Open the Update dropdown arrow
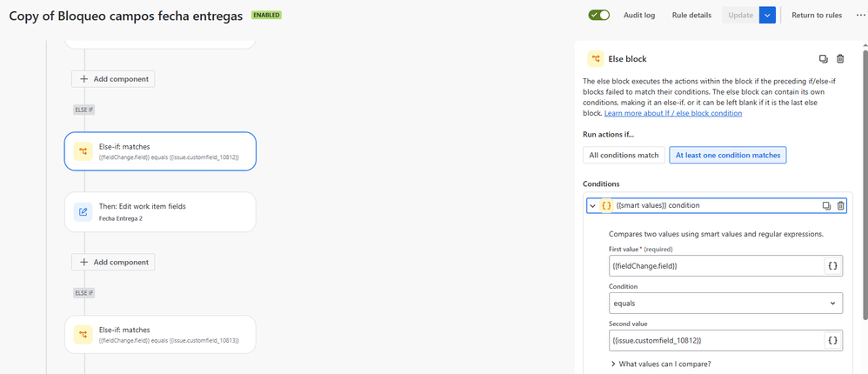The image size is (868, 374). click(x=767, y=15)
